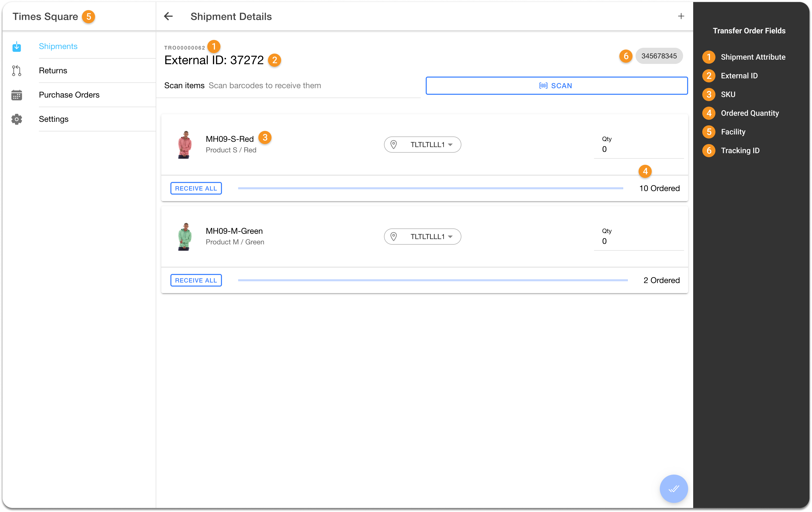Click the Shipments download icon

[x=16, y=46]
